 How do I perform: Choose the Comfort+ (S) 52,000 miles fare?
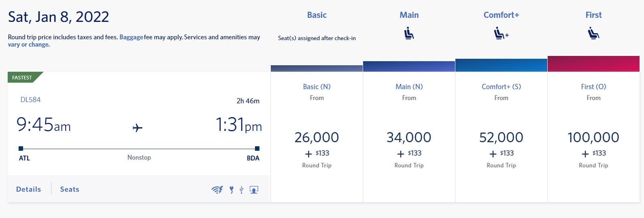point(501,138)
